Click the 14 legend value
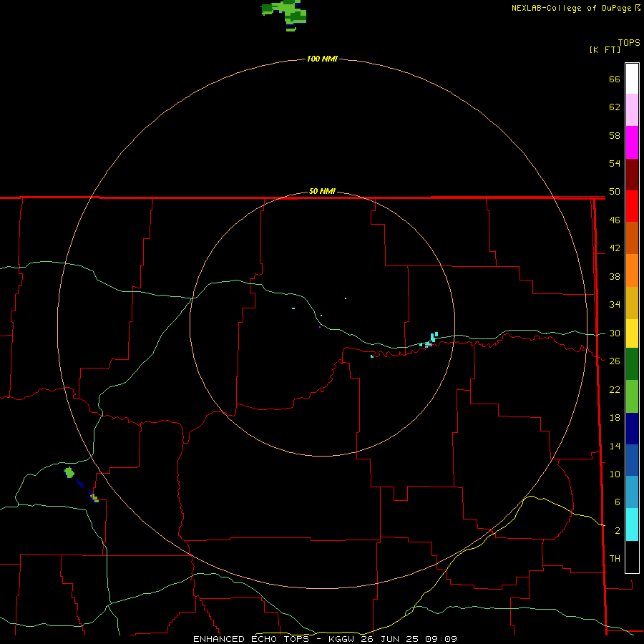This screenshot has width=644, height=644. pyautogui.click(x=615, y=446)
